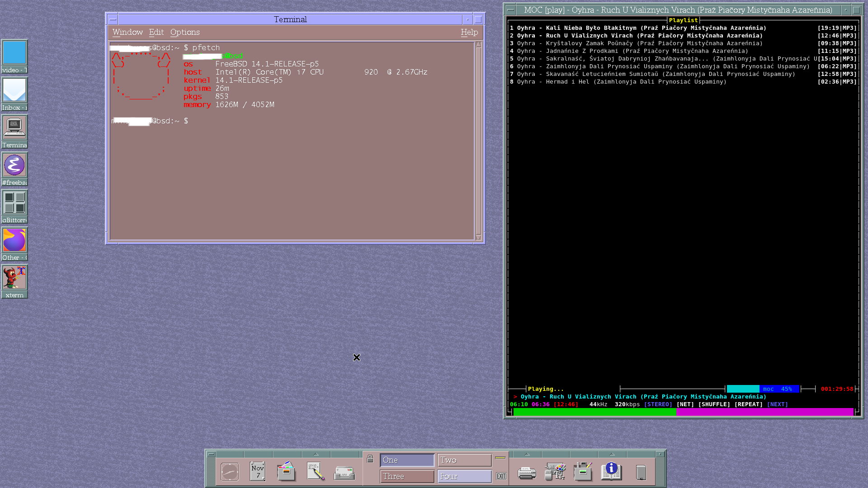868x488 pixels.
Task: Open the Text Editor pencil-and-note icon
Action: [316, 471]
